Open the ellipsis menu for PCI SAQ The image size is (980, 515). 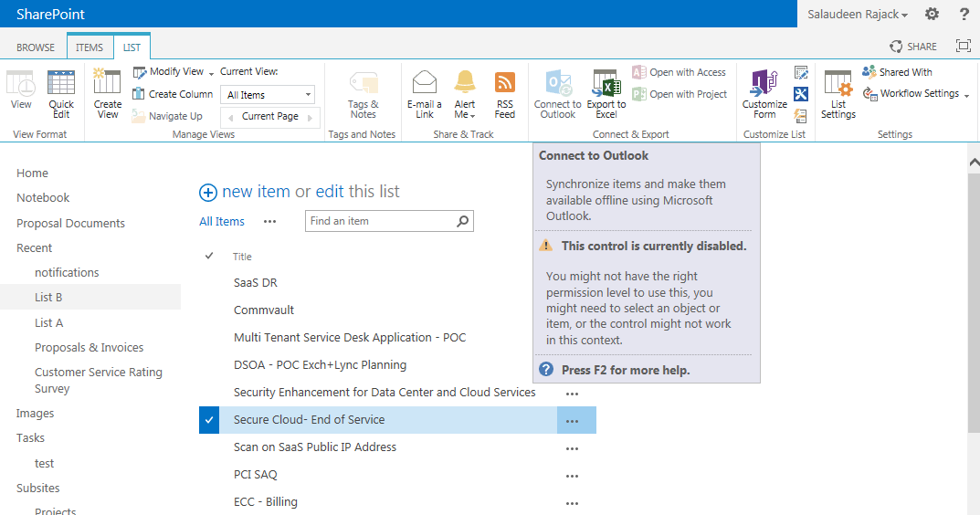572,476
